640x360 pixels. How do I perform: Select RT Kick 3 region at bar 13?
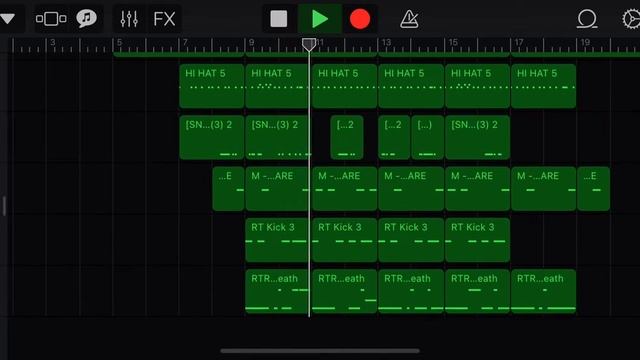[x=411, y=240]
